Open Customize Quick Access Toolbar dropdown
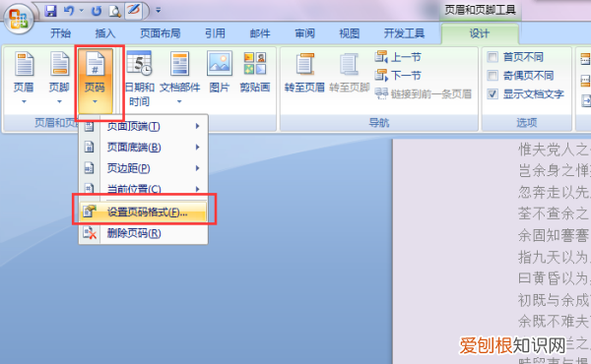 159,10
